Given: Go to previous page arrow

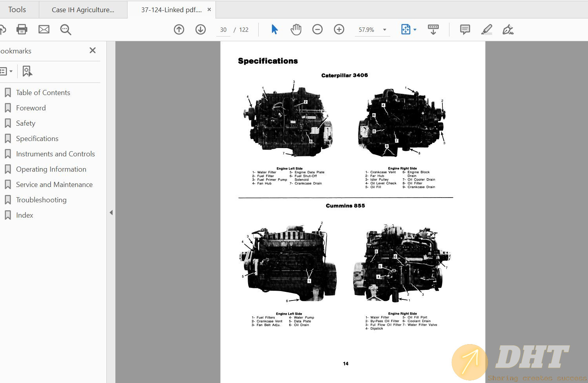Looking at the screenshot, I should (179, 29).
